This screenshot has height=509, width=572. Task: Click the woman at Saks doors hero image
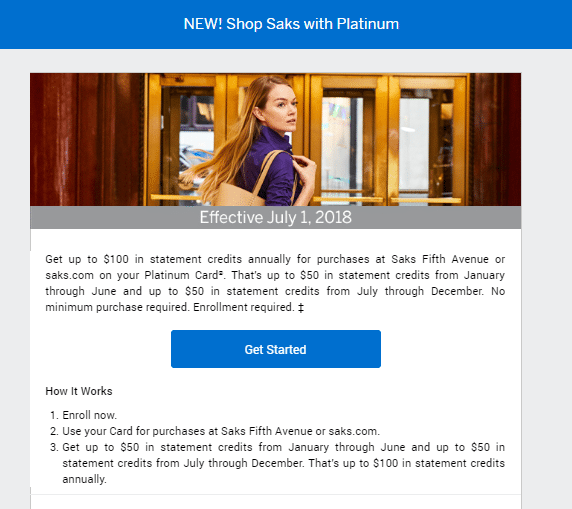click(x=275, y=139)
